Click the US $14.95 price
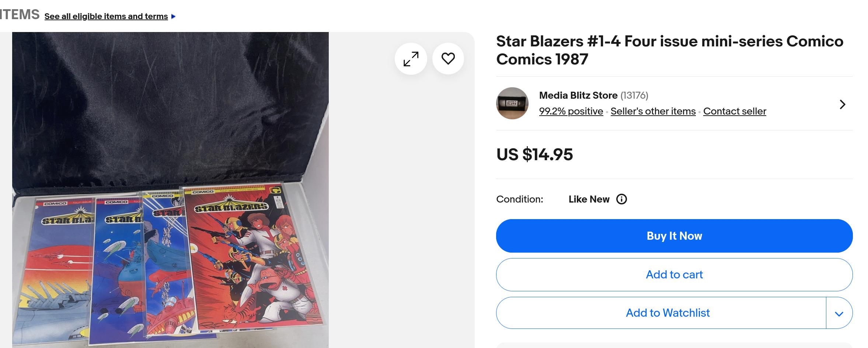 coord(534,154)
